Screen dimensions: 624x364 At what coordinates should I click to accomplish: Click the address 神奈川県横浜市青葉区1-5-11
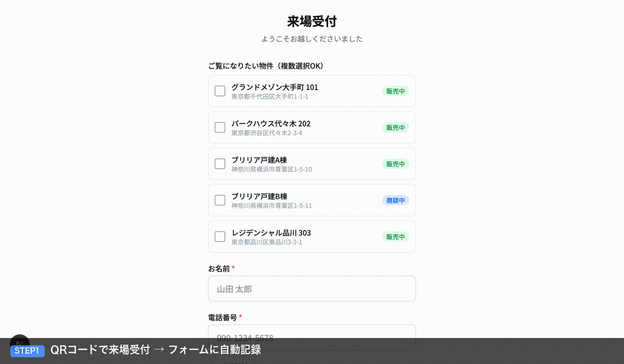271,206
